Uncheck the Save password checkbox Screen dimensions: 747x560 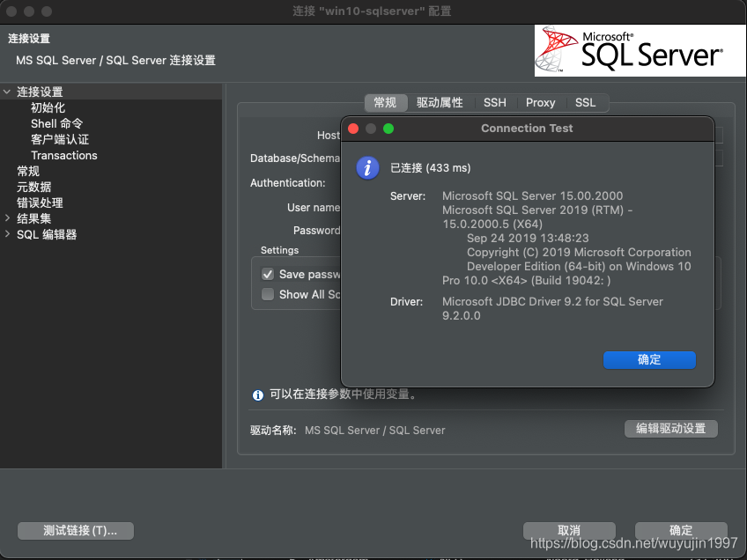(x=269, y=274)
